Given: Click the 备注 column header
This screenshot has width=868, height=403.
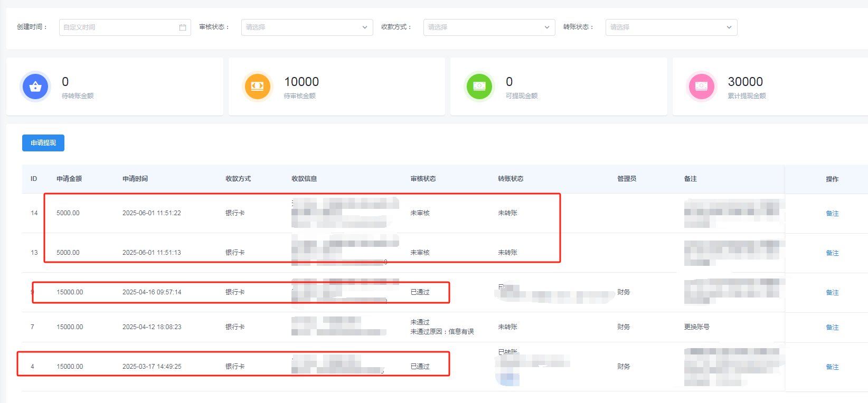Looking at the screenshot, I should (x=690, y=179).
